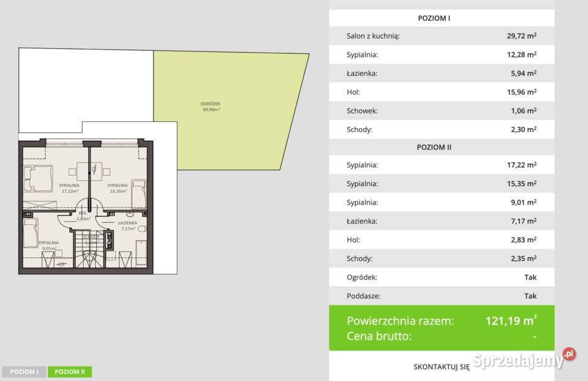Select the POZIOM II floor tab
This screenshot has width=588, height=381.
click(x=69, y=372)
